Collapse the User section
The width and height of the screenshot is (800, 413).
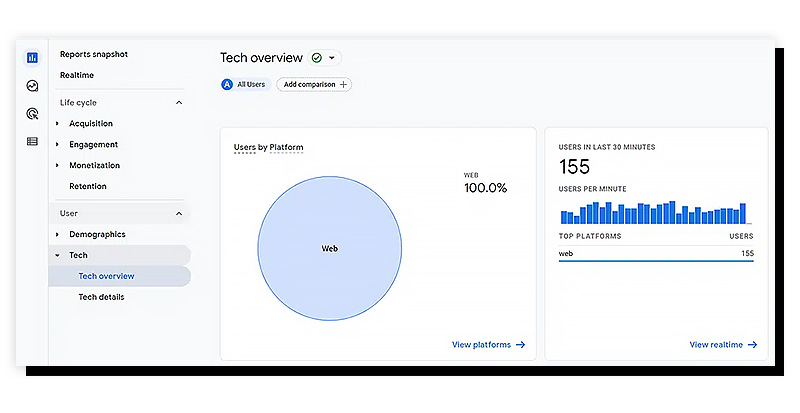[179, 213]
